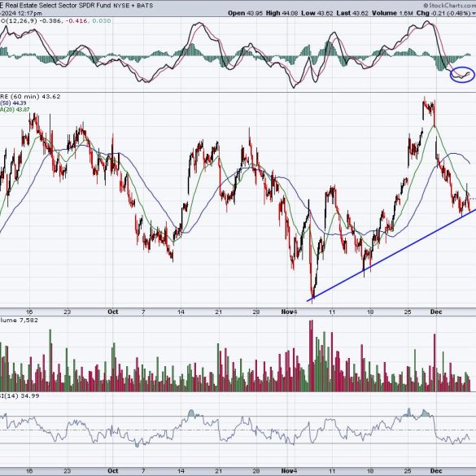Click Dec on the axis below price chart
The width and height of the screenshot is (476, 476).
[x=436, y=312]
